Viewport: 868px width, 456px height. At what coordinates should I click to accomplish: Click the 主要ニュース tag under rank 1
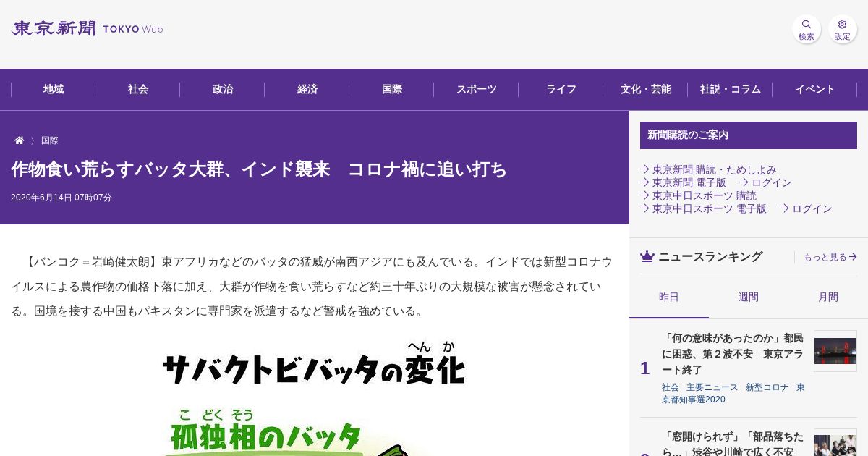click(x=712, y=387)
